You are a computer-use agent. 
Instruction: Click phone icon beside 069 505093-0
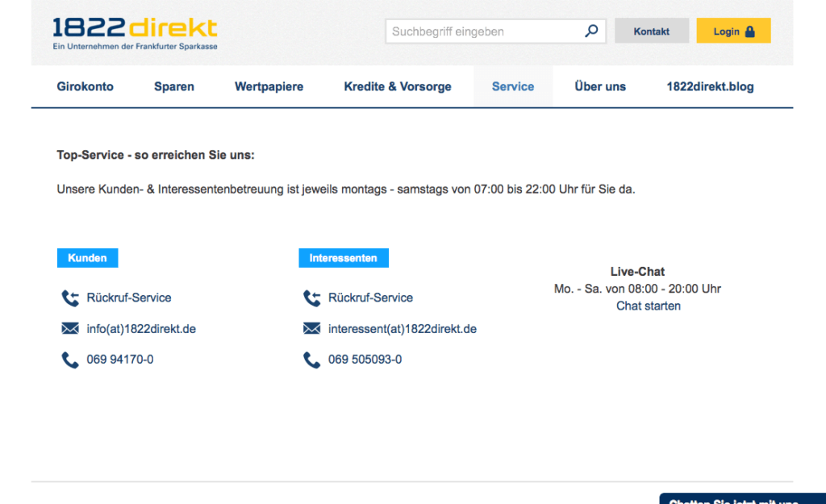(312, 360)
